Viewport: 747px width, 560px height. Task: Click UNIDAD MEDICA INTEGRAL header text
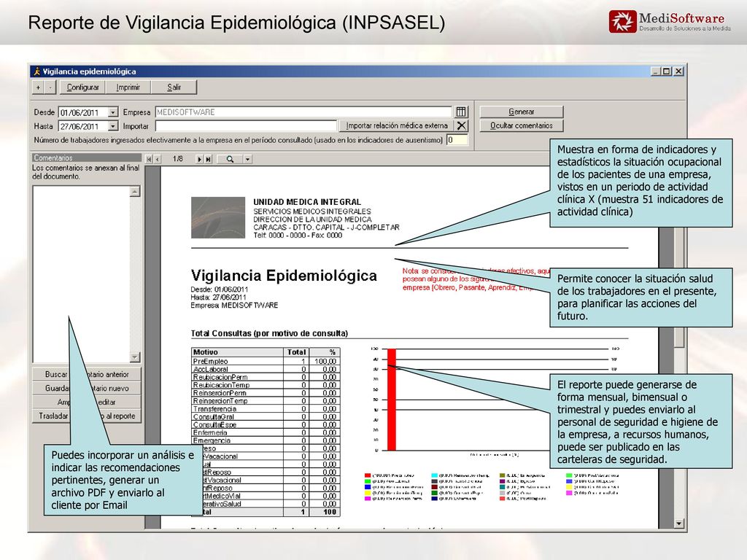[x=307, y=202]
